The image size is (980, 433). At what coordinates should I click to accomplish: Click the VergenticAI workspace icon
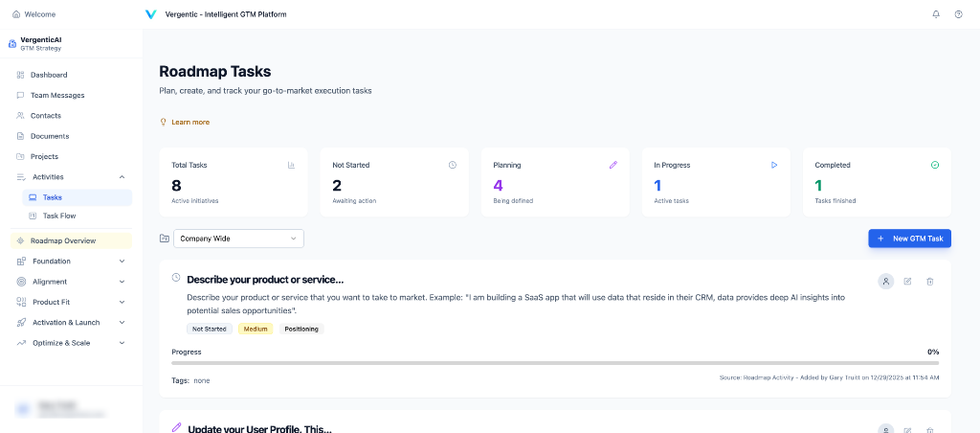[12, 43]
